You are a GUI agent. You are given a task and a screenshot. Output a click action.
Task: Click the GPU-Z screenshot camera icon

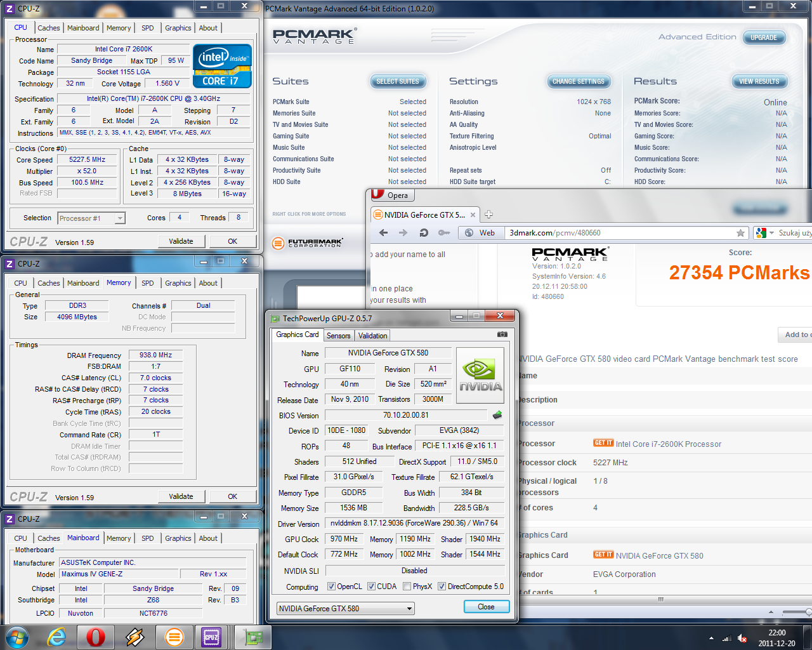pos(502,335)
